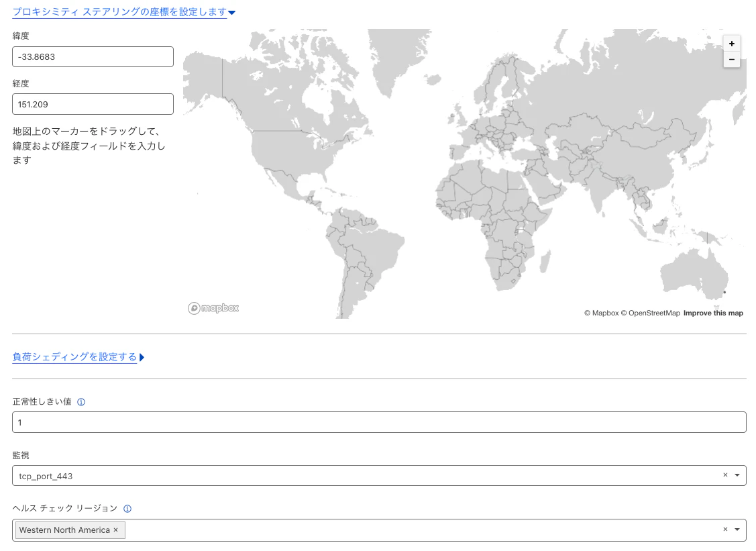Zoom out on the map
The width and height of the screenshot is (756, 551).
coord(732,59)
